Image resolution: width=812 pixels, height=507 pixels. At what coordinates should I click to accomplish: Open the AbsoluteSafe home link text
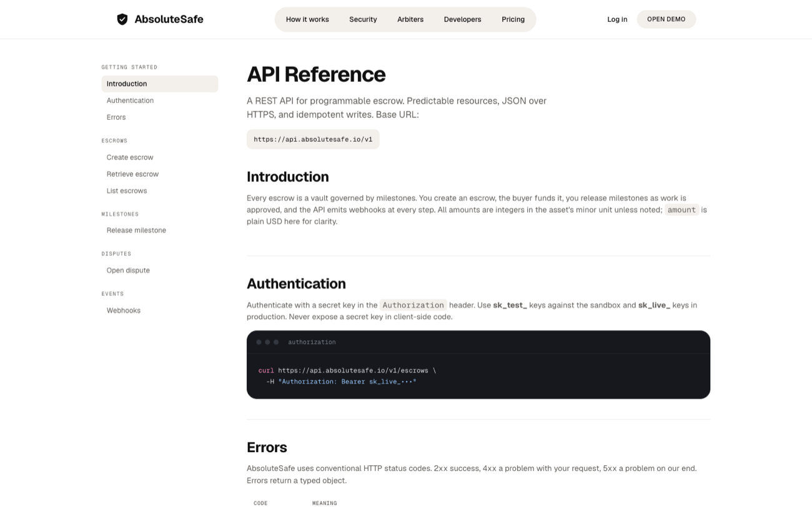click(169, 19)
